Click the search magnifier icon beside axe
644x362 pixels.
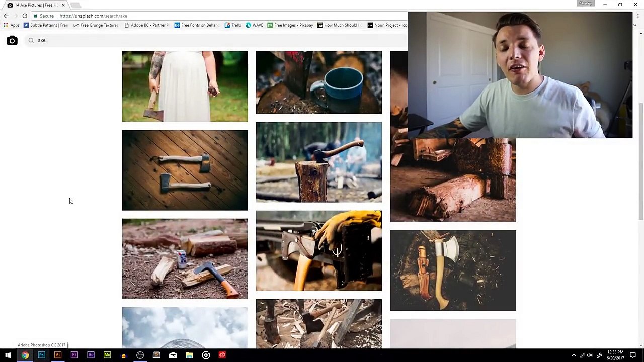[31, 40]
